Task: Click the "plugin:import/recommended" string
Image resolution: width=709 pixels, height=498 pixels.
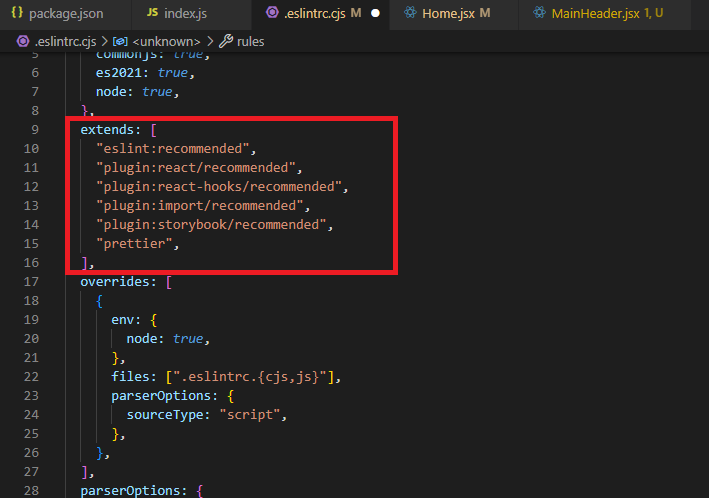Action: click(x=199, y=206)
